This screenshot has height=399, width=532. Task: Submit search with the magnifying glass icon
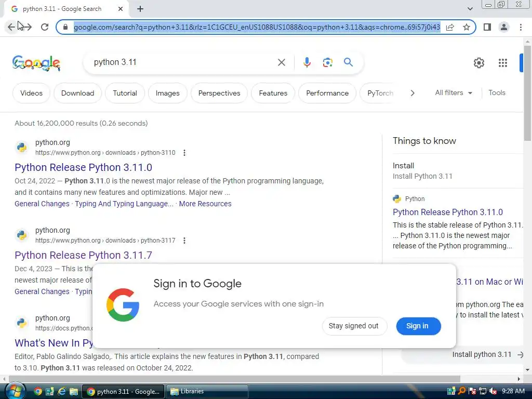pyautogui.click(x=348, y=62)
